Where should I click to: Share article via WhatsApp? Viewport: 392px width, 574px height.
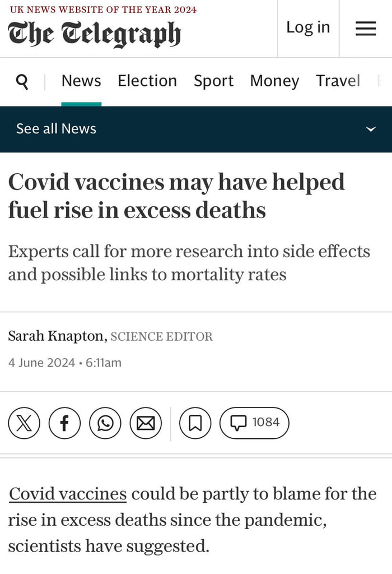pyautogui.click(x=105, y=423)
